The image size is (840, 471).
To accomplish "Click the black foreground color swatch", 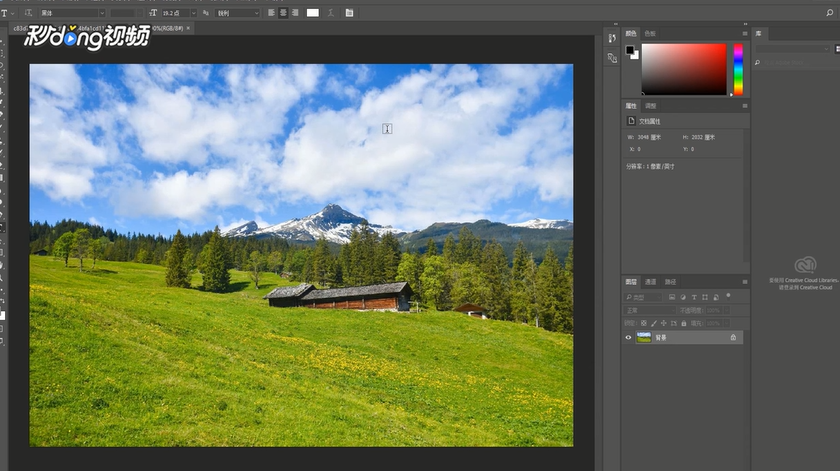I will click(630, 50).
